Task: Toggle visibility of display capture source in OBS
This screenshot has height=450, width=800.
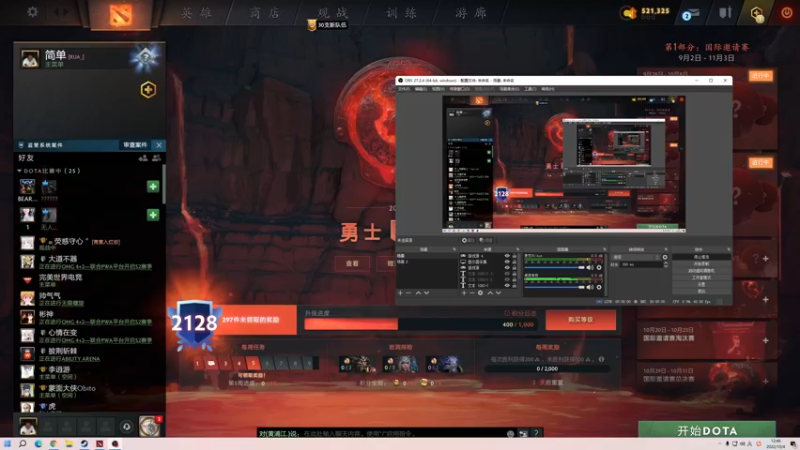Action: point(507,262)
